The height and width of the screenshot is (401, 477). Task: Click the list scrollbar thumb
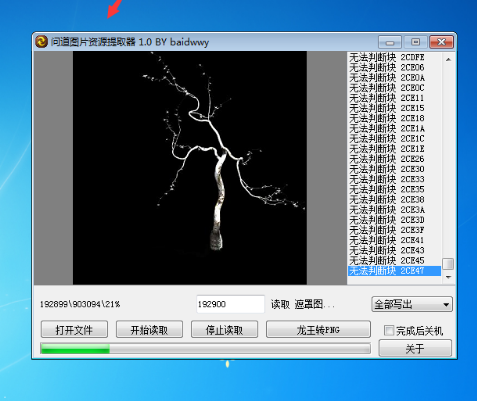click(448, 264)
